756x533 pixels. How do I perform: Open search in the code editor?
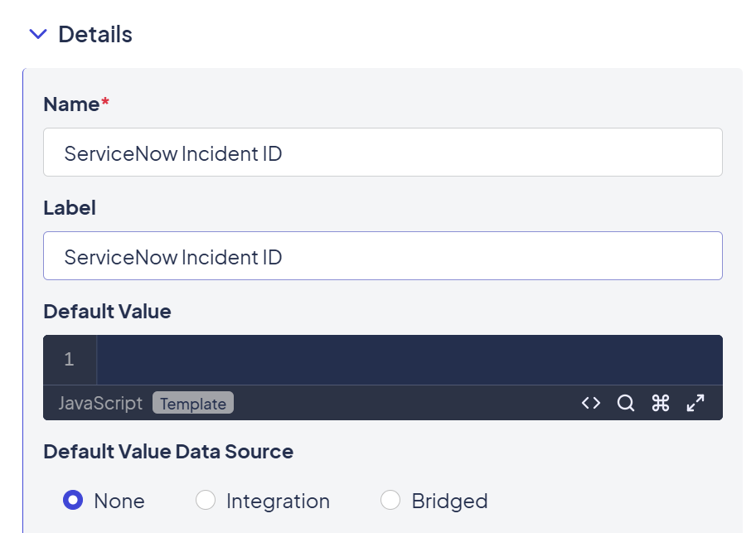(x=626, y=403)
